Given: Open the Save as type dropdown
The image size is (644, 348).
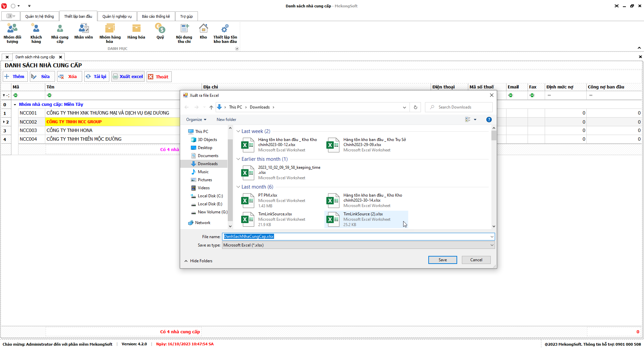Looking at the screenshot, I should coord(358,245).
